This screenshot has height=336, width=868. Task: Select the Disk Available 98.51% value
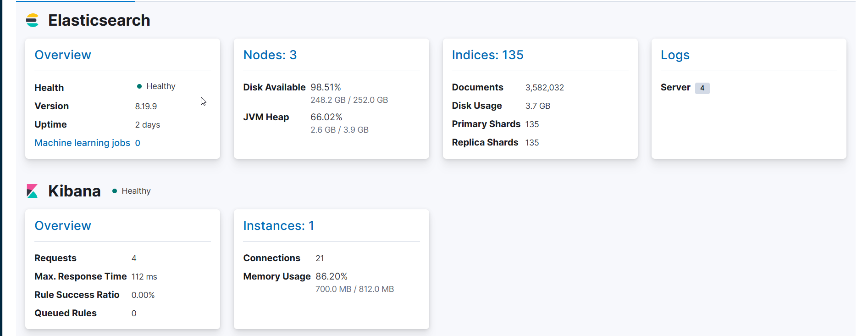click(x=326, y=87)
